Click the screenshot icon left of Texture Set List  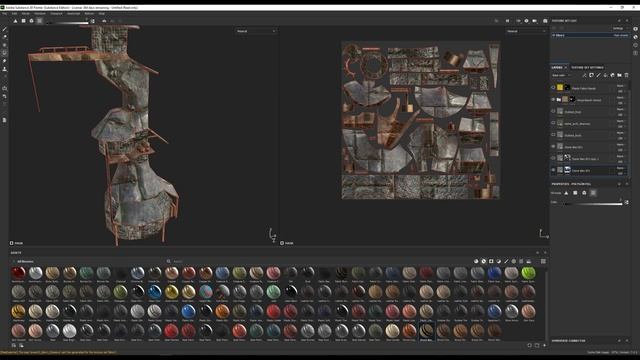[x=545, y=21]
